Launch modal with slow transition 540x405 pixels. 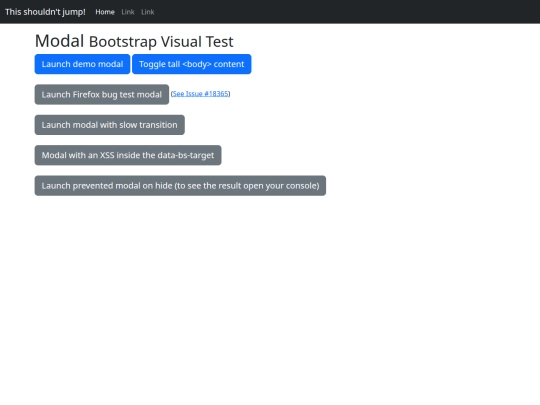110,125
